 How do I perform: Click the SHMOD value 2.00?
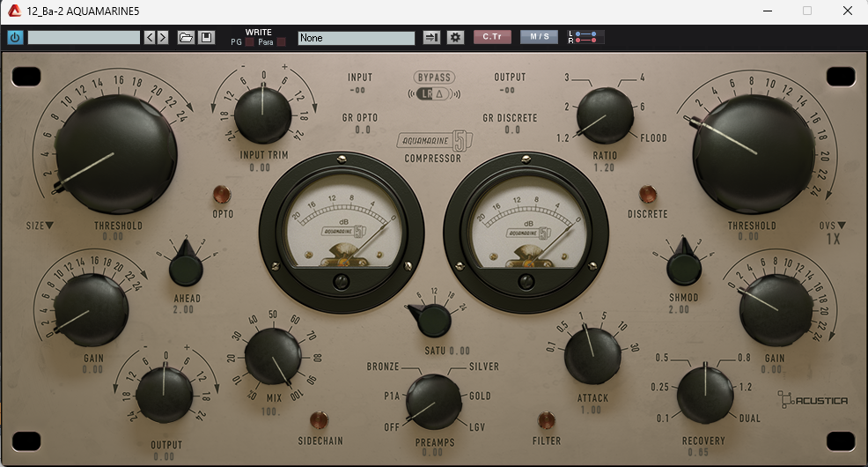coord(680,309)
